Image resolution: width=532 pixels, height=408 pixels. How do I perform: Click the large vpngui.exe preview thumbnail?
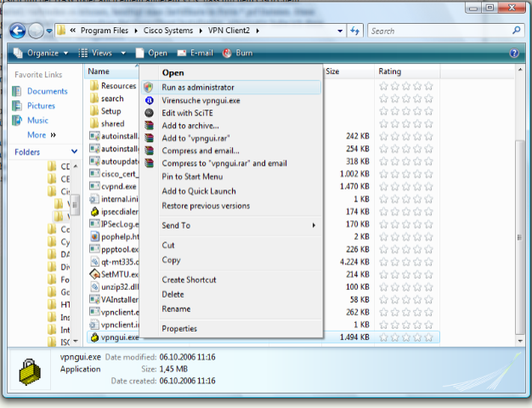click(30, 371)
